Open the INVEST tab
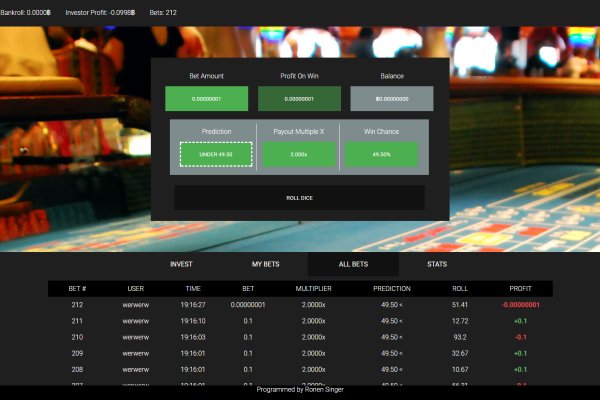 pos(181,264)
